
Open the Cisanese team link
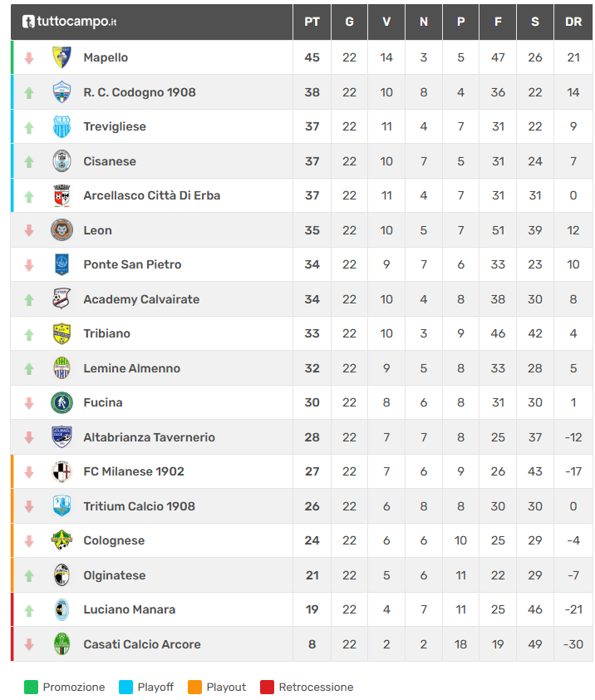coord(110,161)
